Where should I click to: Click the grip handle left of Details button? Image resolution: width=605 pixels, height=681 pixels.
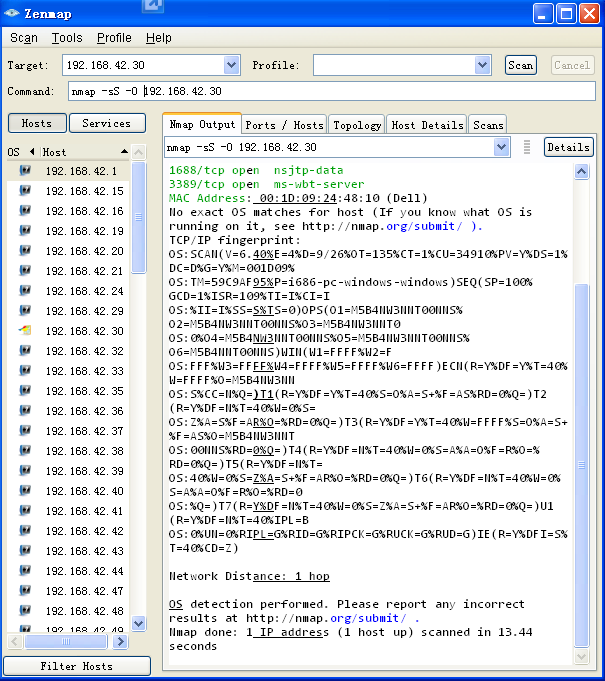click(527, 147)
